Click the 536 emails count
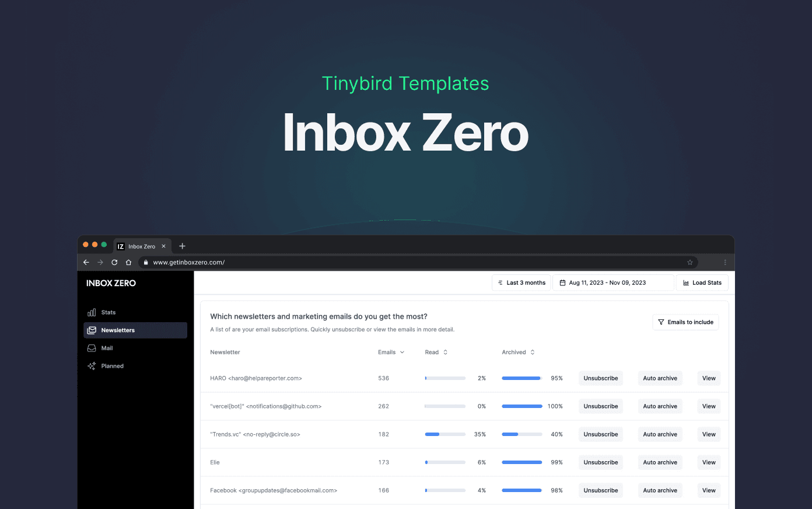Screen dimensions: 812x509 (x=383, y=378)
